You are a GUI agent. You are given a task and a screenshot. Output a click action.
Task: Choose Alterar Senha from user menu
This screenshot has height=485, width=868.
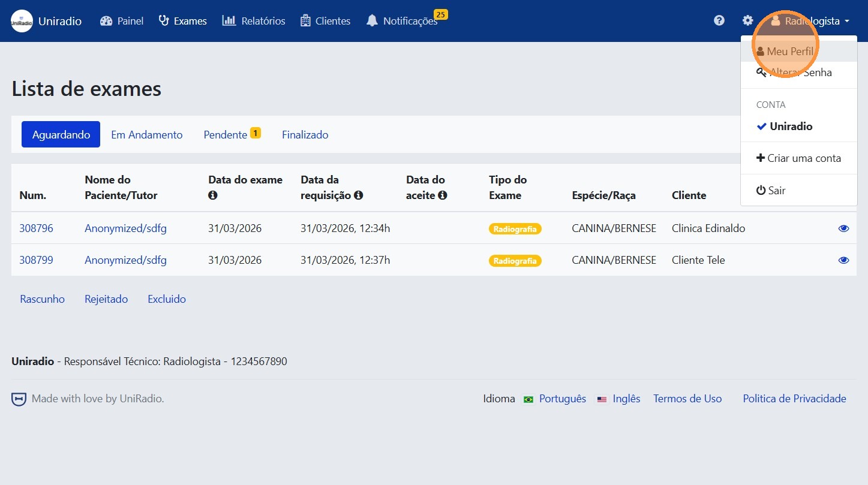point(800,73)
